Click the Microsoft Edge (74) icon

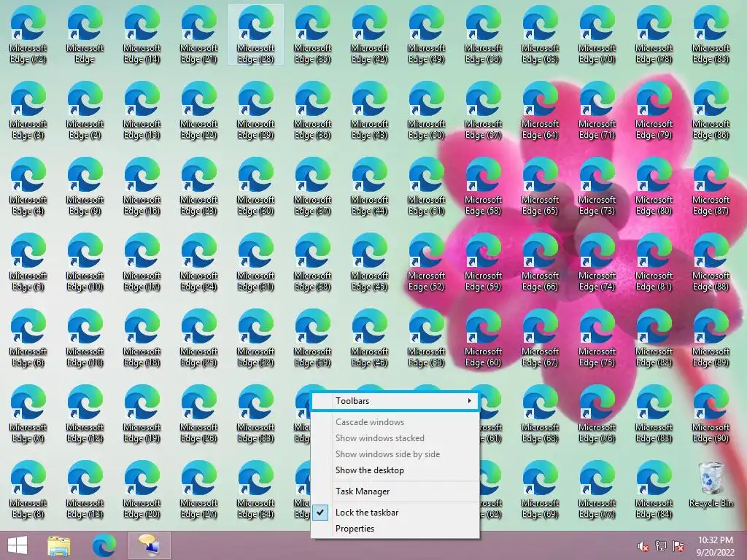pyautogui.click(x=597, y=262)
